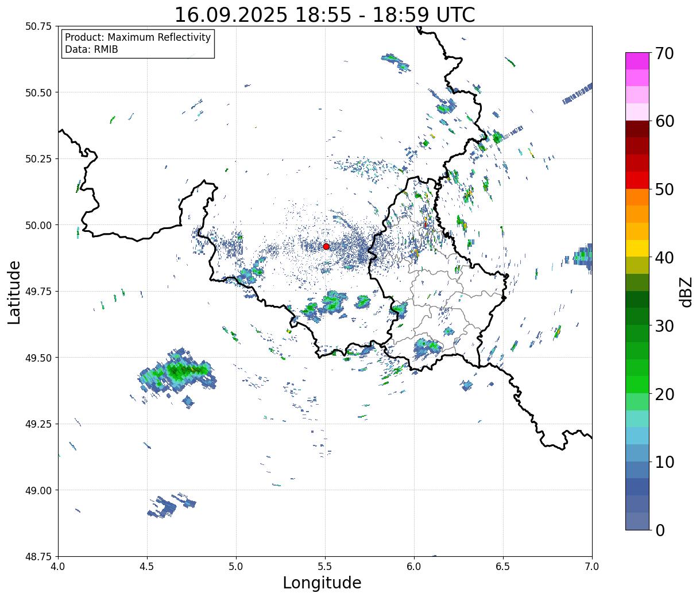700x597 pixels.
Task: Click the 5.5 longitude tick label
Action: pos(325,566)
